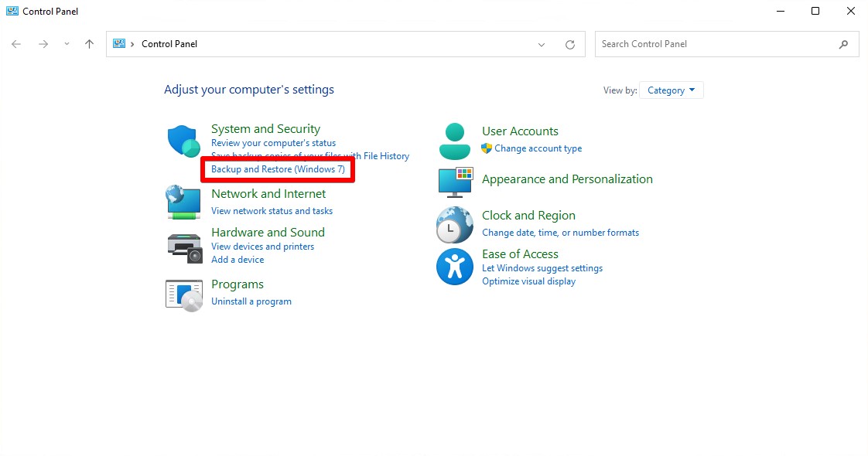Click inside the Search Control Panel field

[696, 44]
